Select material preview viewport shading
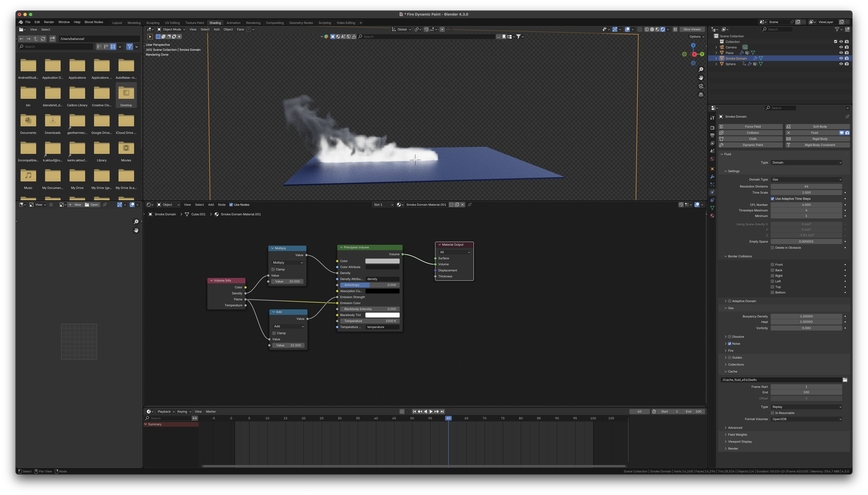This screenshot has width=868, height=495. pos(657,30)
